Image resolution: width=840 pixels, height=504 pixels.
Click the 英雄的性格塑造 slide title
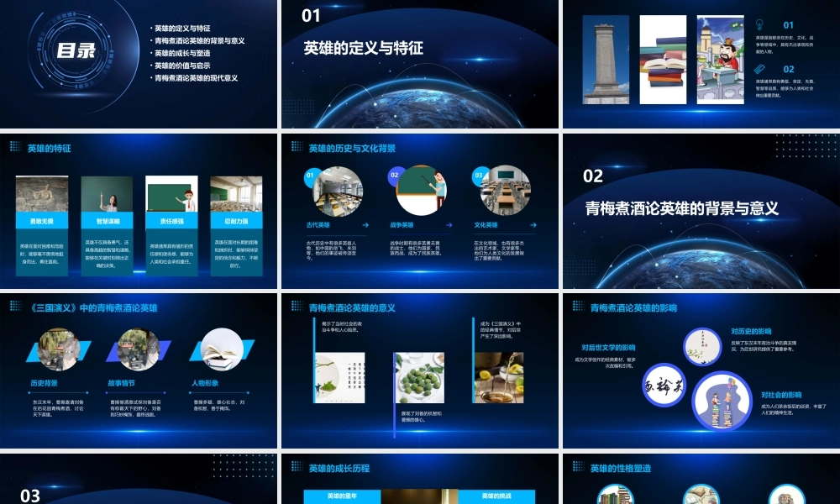coord(621,468)
